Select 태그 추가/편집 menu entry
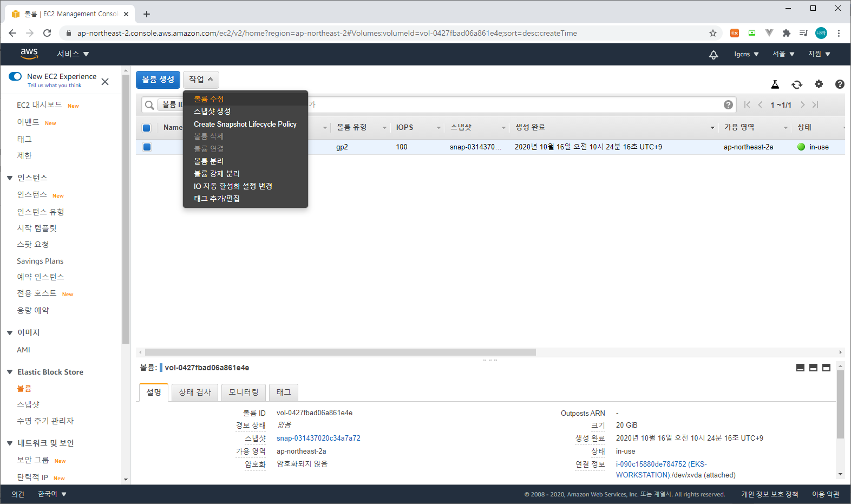 (x=245, y=199)
